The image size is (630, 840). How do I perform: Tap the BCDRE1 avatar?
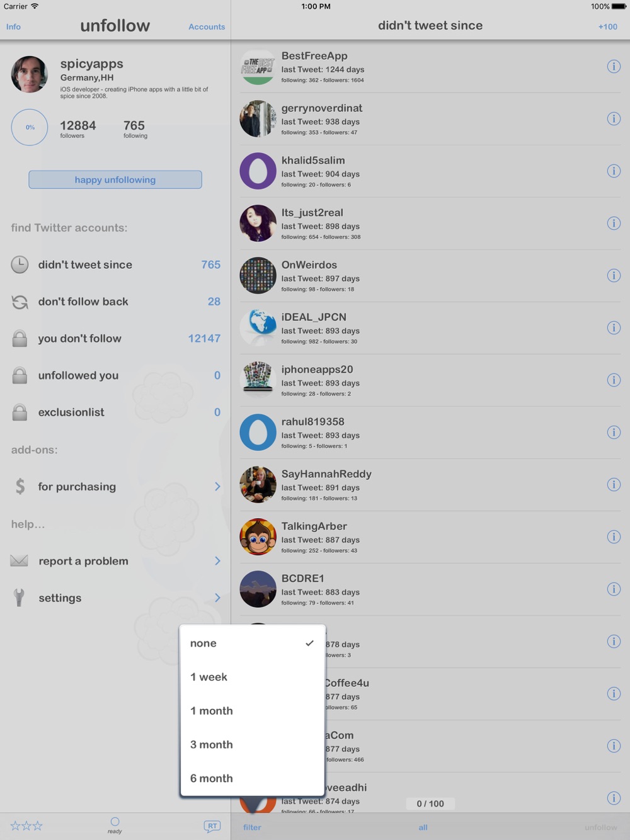[x=258, y=589]
